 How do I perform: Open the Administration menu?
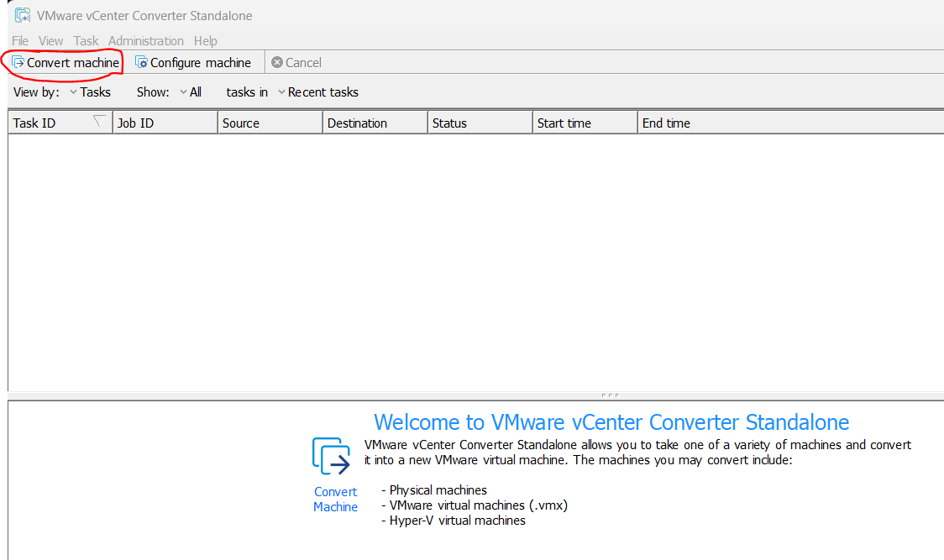pyautogui.click(x=145, y=41)
